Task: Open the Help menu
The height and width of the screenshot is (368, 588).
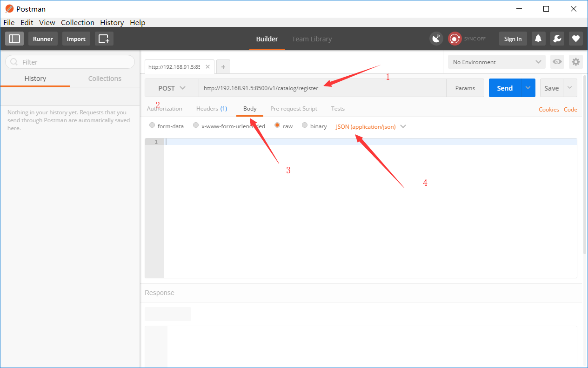Action: click(x=138, y=22)
